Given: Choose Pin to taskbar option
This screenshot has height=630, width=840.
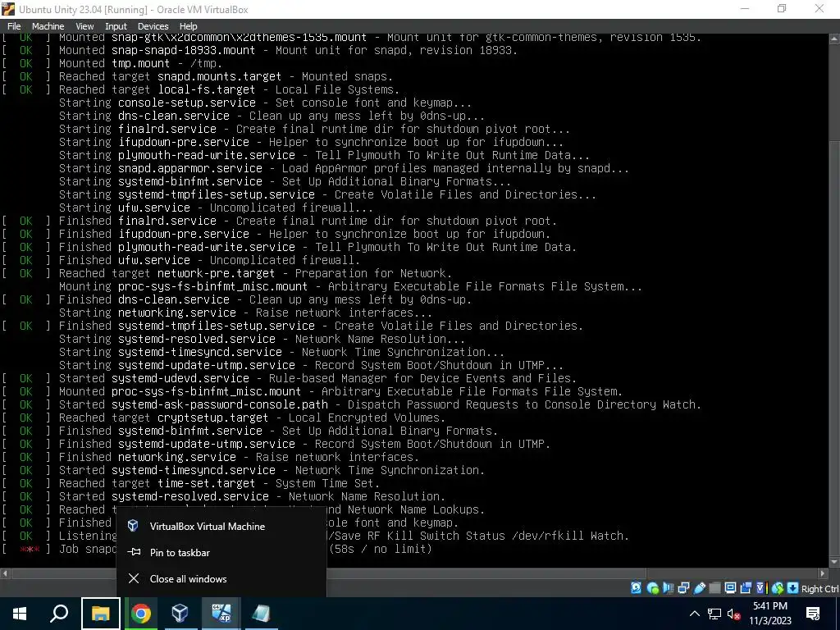Looking at the screenshot, I should point(221,552).
